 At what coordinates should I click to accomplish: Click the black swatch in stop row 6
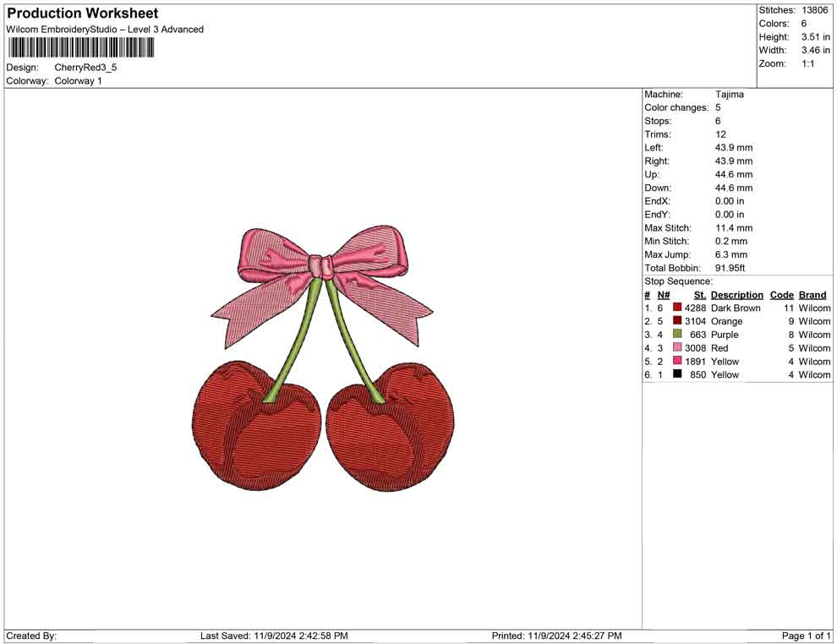tap(677, 374)
